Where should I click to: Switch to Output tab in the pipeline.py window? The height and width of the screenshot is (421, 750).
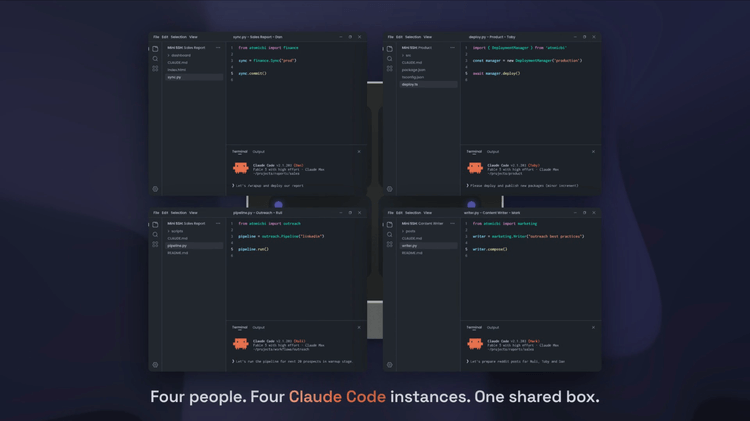click(258, 328)
